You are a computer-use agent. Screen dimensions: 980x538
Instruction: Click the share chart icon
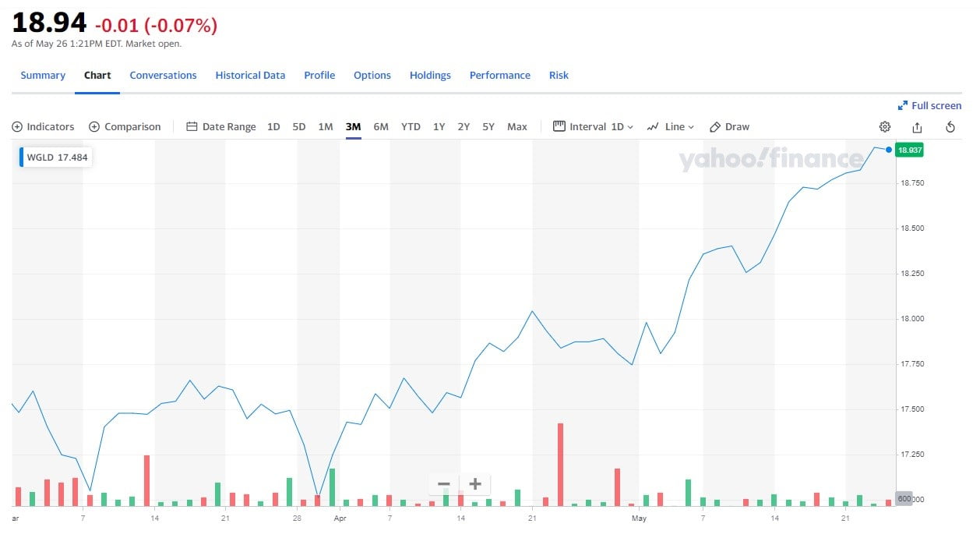pyautogui.click(x=917, y=127)
